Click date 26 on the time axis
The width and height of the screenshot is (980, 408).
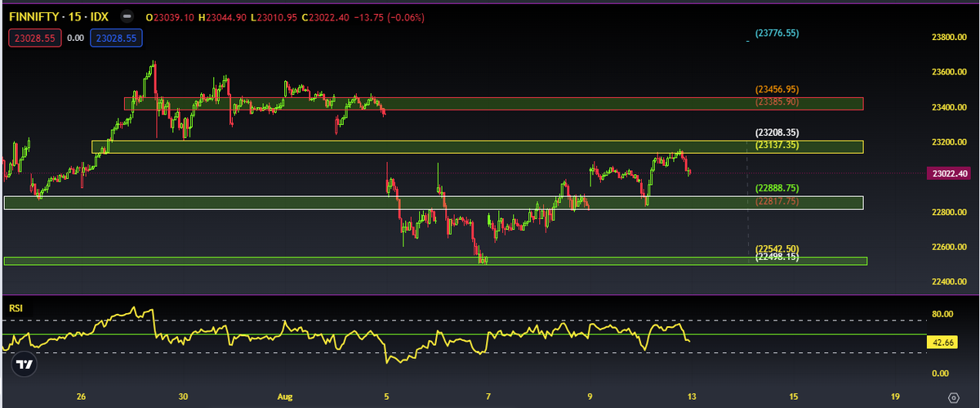coord(81,397)
